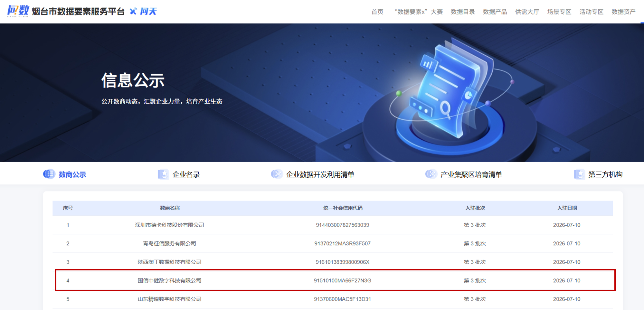Viewport: 644px width, 310px height.
Task: Select the 国信中健数字科技有限公司 row
Action: (335, 280)
